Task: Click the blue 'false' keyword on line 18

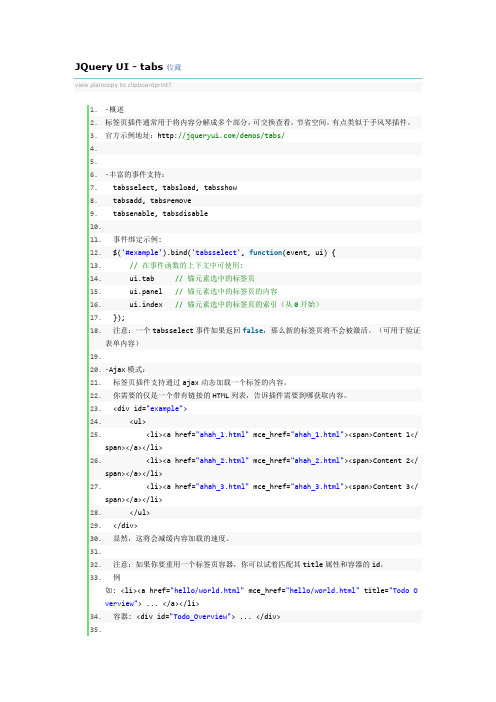Action: click(x=253, y=330)
